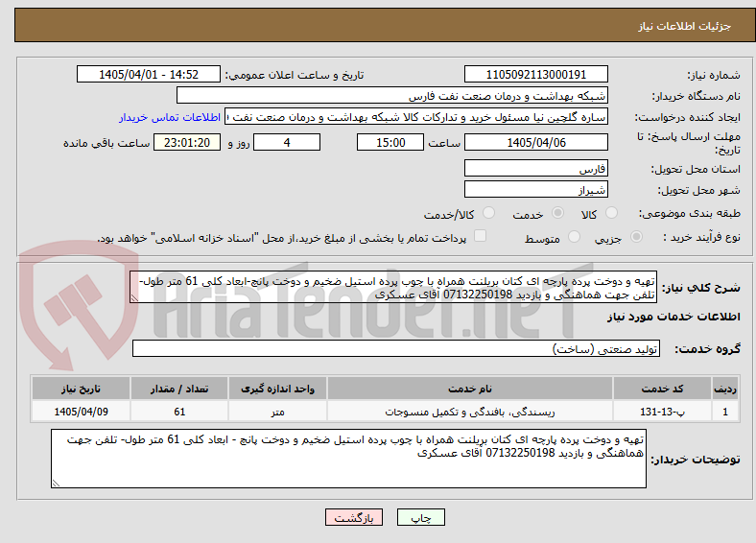
Task: Click the گروه خدمت label
Action: tap(707, 349)
